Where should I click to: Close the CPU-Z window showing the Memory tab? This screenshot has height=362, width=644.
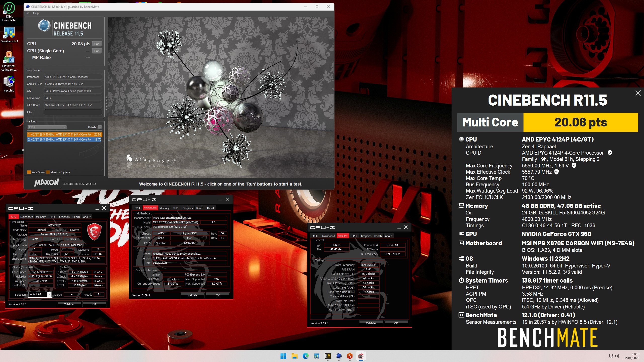[406, 227]
